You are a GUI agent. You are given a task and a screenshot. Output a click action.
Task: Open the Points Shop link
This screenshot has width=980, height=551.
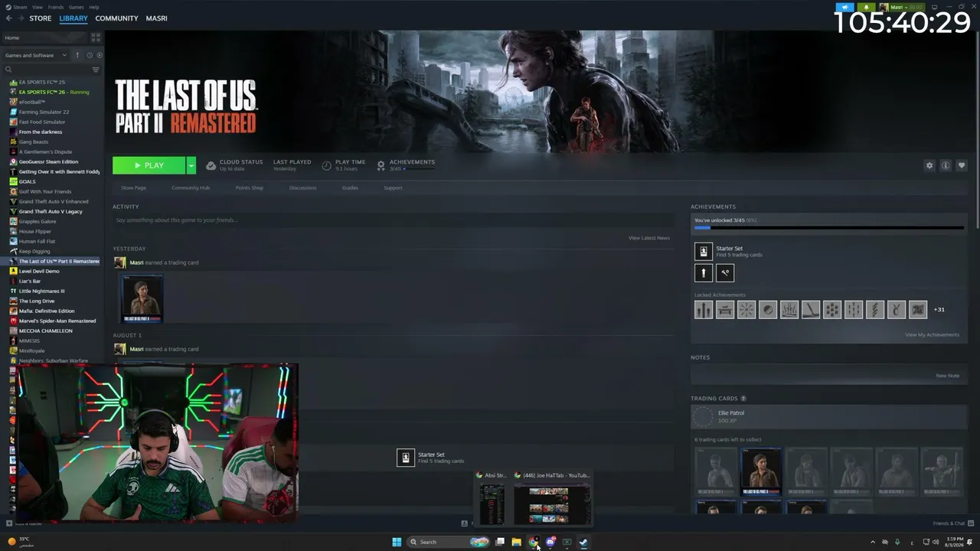pyautogui.click(x=250, y=187)
